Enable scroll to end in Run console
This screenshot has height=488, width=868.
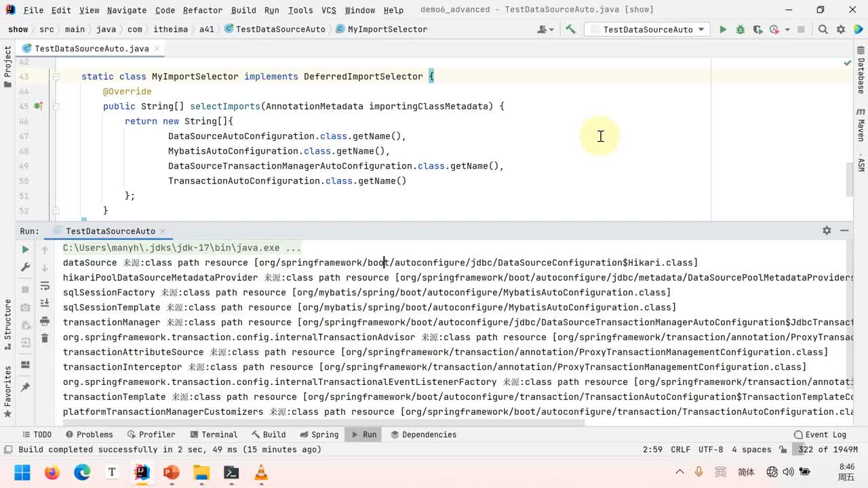point(45,303)
